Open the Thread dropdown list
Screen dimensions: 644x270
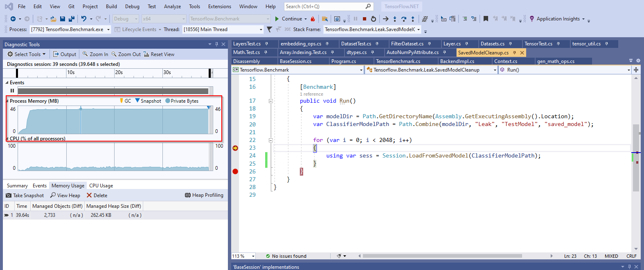point(223,29)
